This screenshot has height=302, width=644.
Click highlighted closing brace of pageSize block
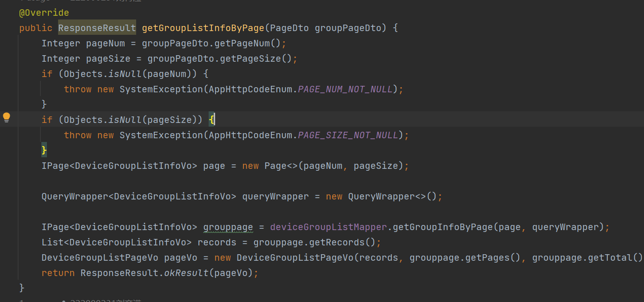(x=44, y=151)
